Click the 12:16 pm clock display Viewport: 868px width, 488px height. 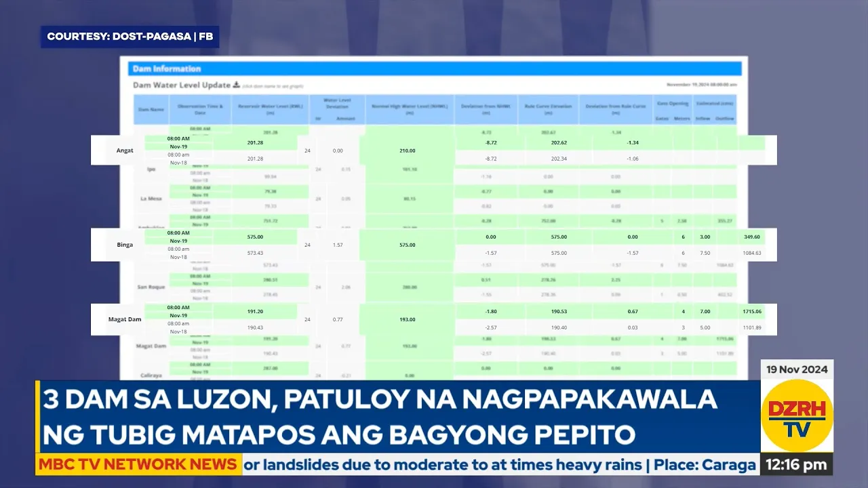797,465
